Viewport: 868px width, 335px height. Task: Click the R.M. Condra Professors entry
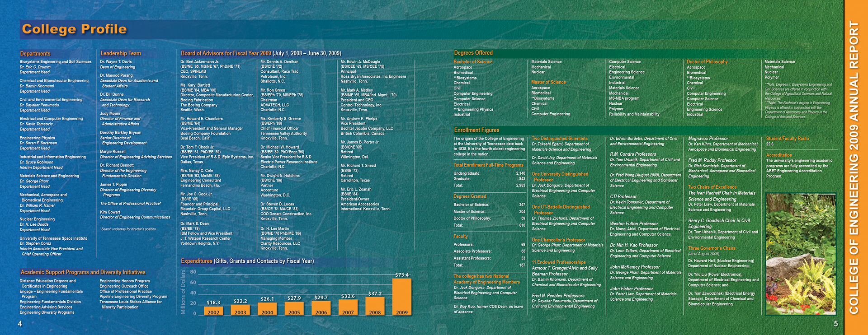pyautogui.click(x=633, y=154)
